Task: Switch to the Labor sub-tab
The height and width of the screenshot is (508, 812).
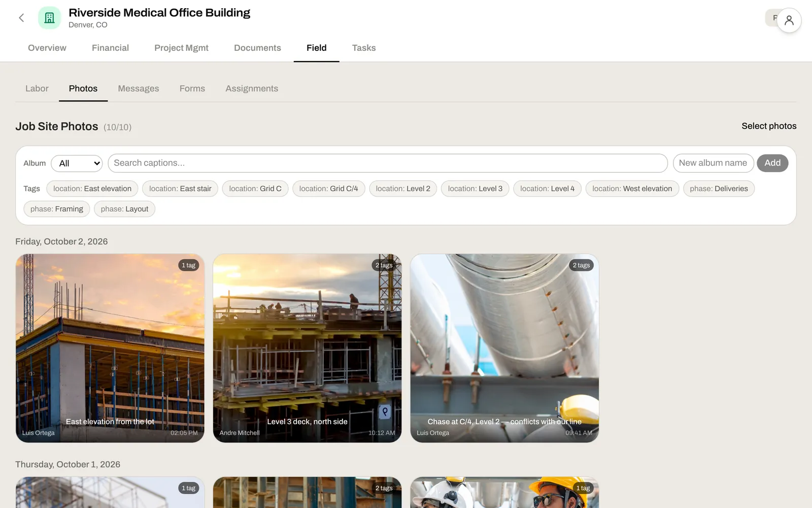Action: click(37, 88)
